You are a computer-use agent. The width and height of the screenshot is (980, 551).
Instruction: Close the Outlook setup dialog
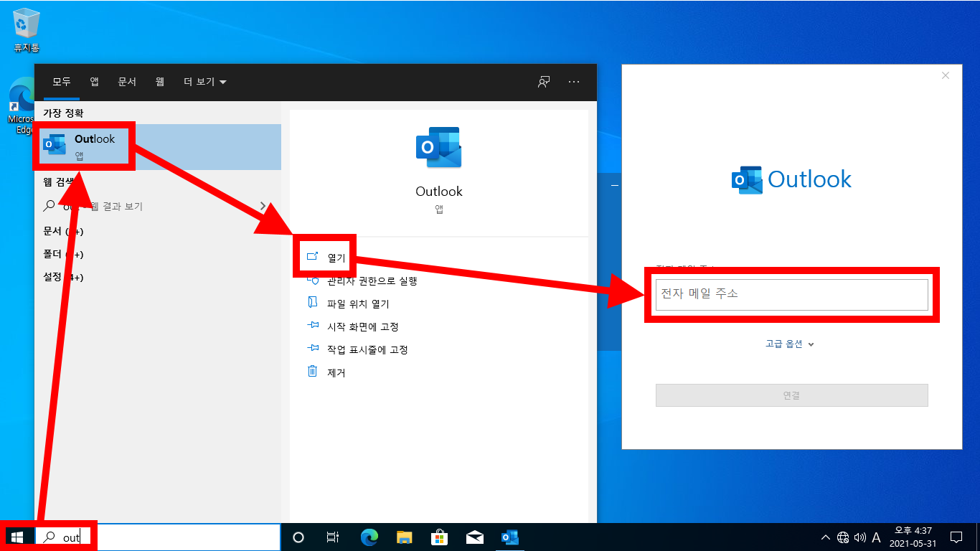[946, 75]
